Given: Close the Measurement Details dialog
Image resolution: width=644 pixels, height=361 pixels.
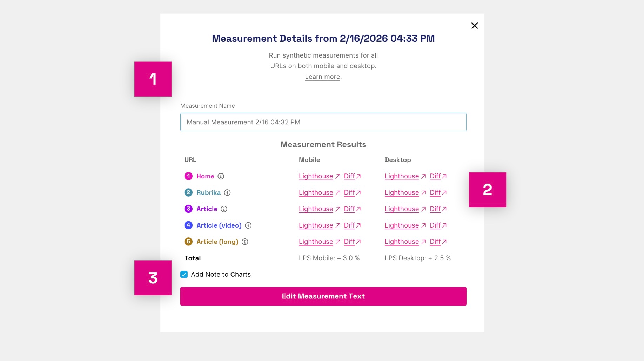Looking at the screenshot, I should tap(474, 26).
